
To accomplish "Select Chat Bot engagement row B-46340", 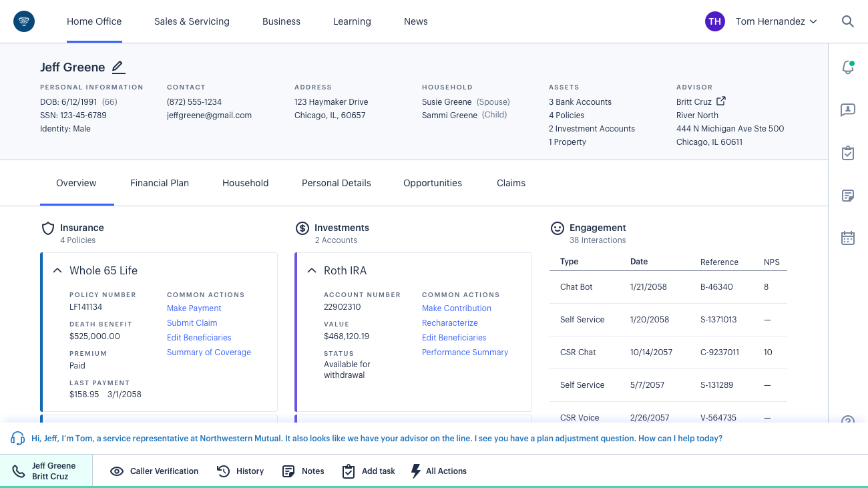I will pos(668,287).
